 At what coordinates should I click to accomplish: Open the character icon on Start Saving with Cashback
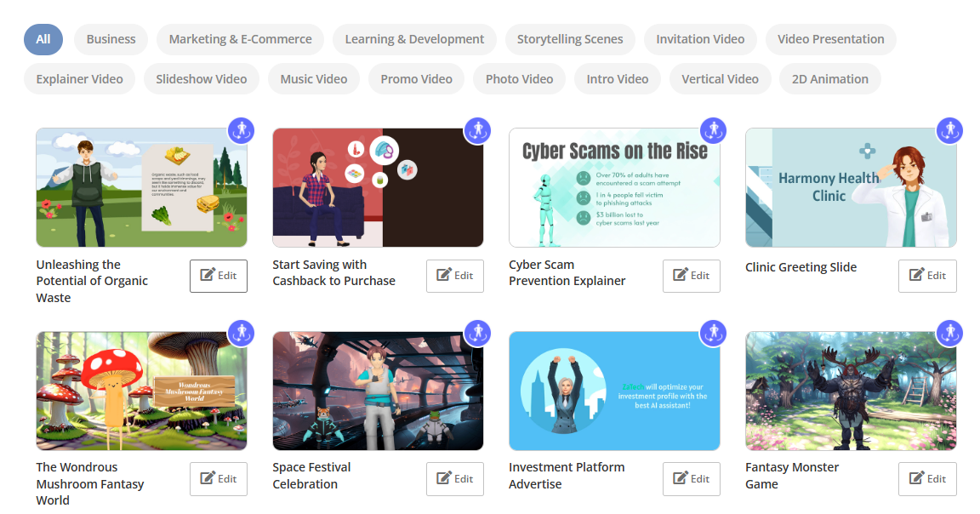tap(477, 130)
